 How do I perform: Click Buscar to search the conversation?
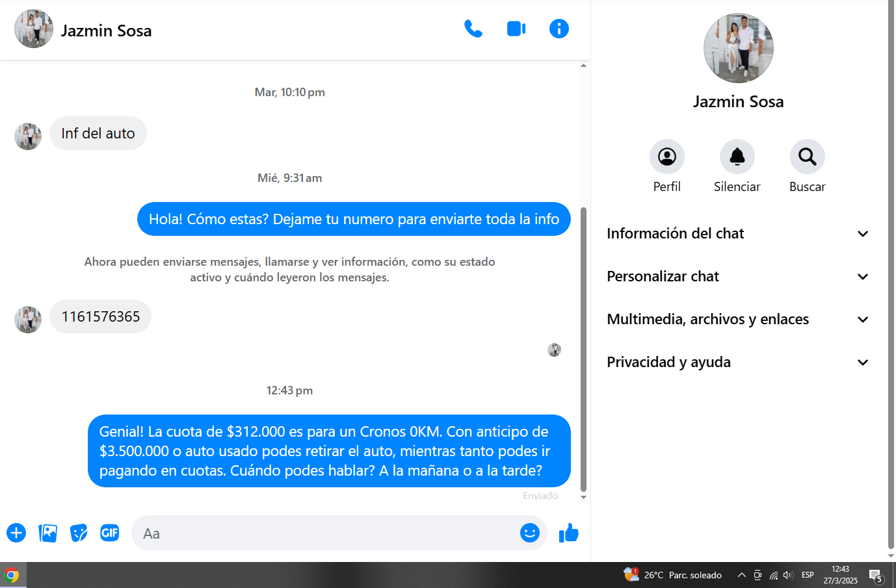tap(807, 157)
